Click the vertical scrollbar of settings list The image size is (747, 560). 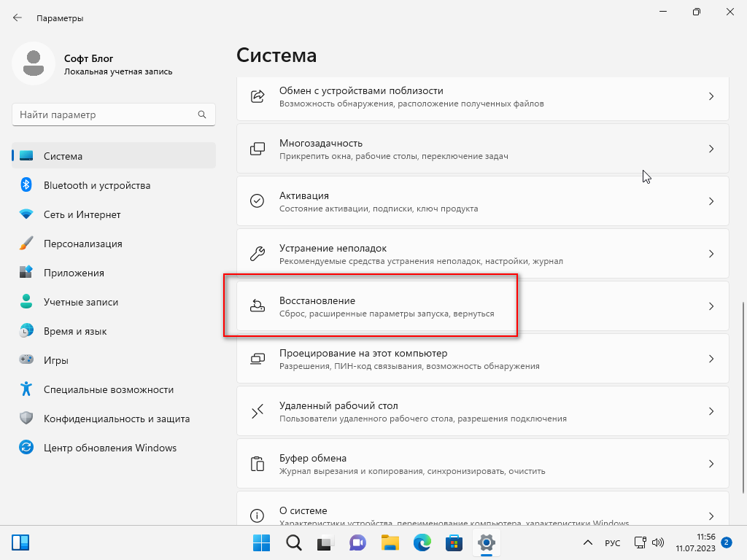743,397
